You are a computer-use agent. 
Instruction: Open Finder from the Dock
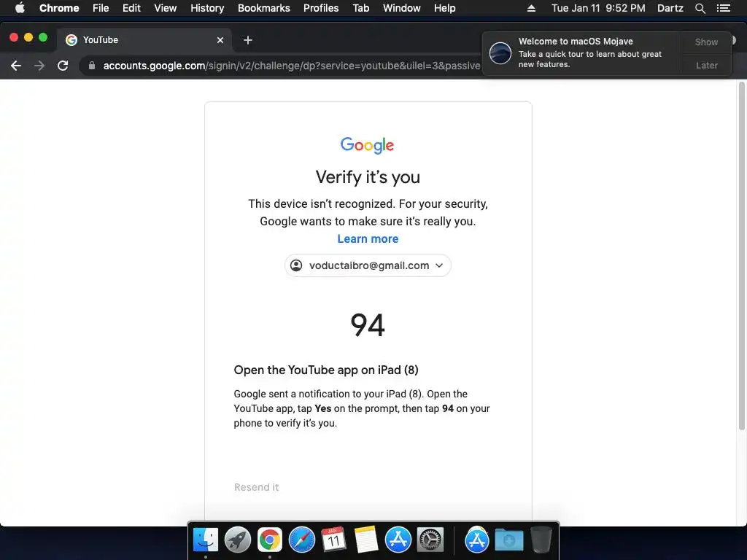point(205,540)
